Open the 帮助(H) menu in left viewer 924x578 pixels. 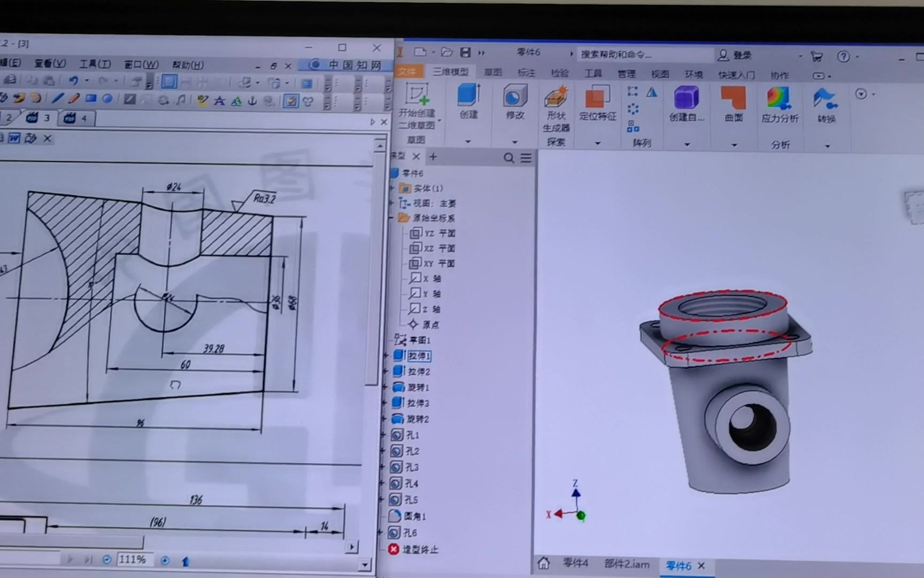(188, 65)
